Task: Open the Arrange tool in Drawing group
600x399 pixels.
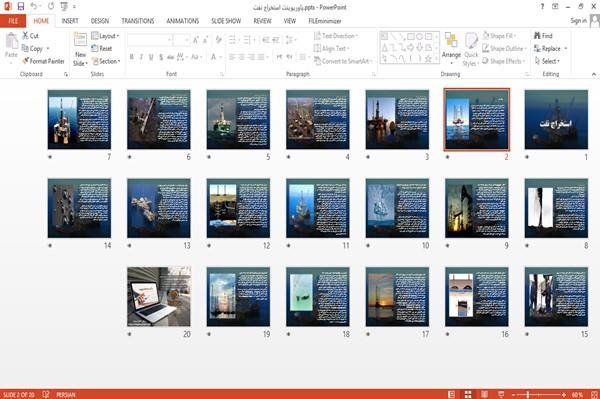Action: click(451, 48)
